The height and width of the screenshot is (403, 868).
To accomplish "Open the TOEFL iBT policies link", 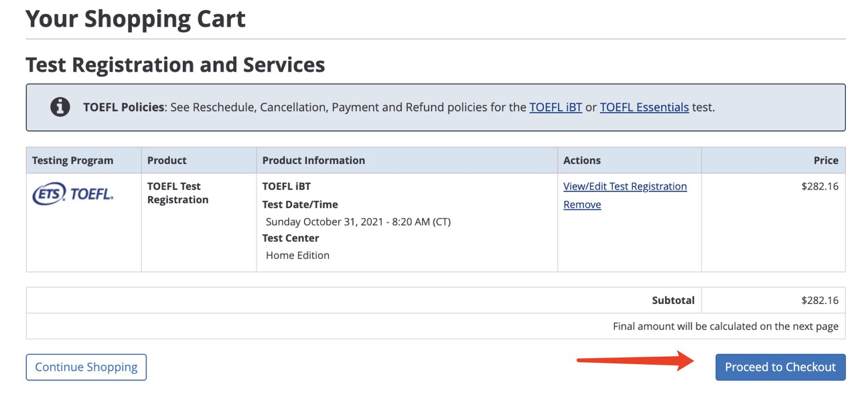I will pos(555,107).
